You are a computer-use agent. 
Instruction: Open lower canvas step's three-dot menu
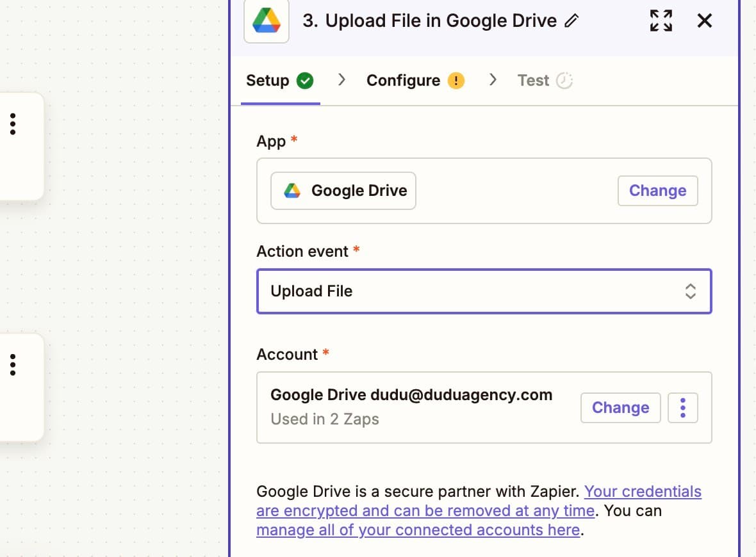[x=13, y=365]
